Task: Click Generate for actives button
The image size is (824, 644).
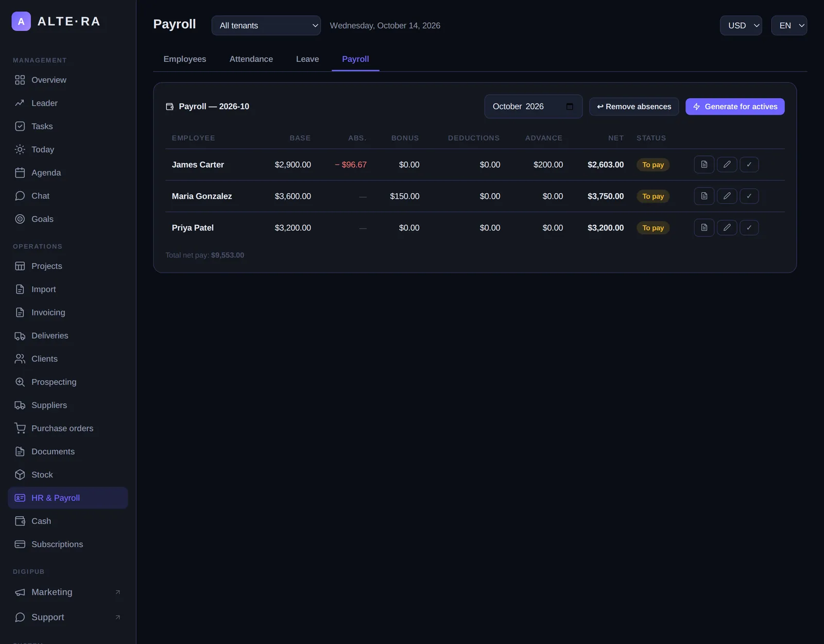Action: coord(735,107)
